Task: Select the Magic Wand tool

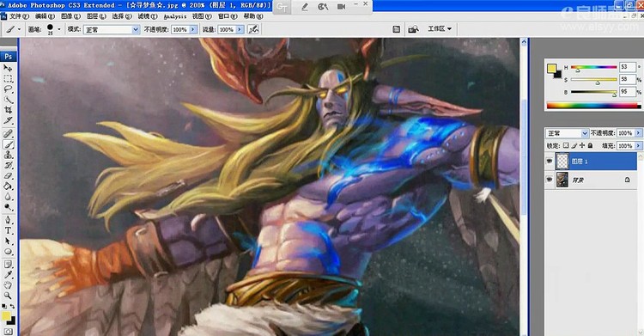Action: coord(8,100)
